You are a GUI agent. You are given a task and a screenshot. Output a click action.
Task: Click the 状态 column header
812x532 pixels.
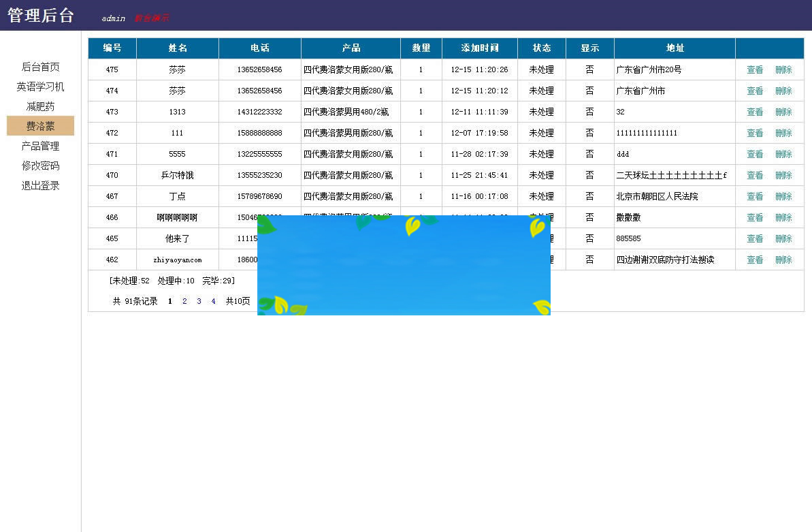tap(541, 48)
